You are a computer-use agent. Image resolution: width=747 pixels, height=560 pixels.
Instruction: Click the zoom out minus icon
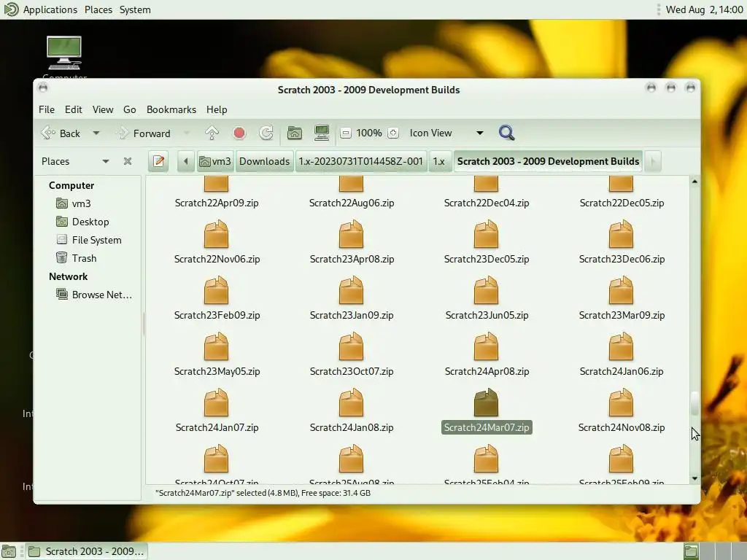point(346,133)
